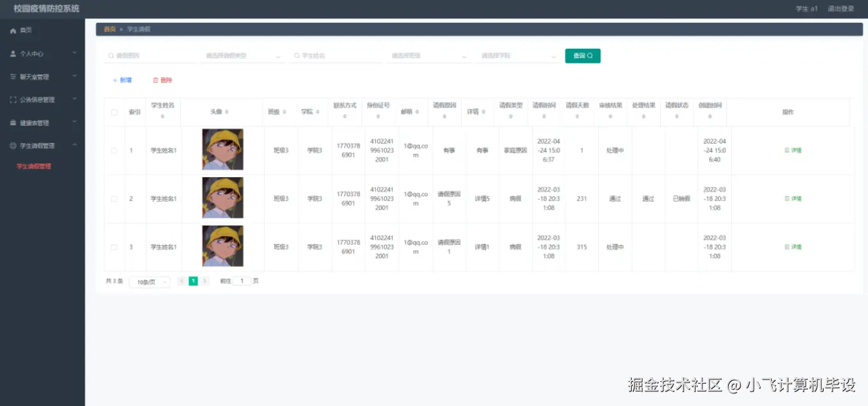The image size is (868, 406).
Task: Sort by the 请假状态 column
Action: coord(677,117)
